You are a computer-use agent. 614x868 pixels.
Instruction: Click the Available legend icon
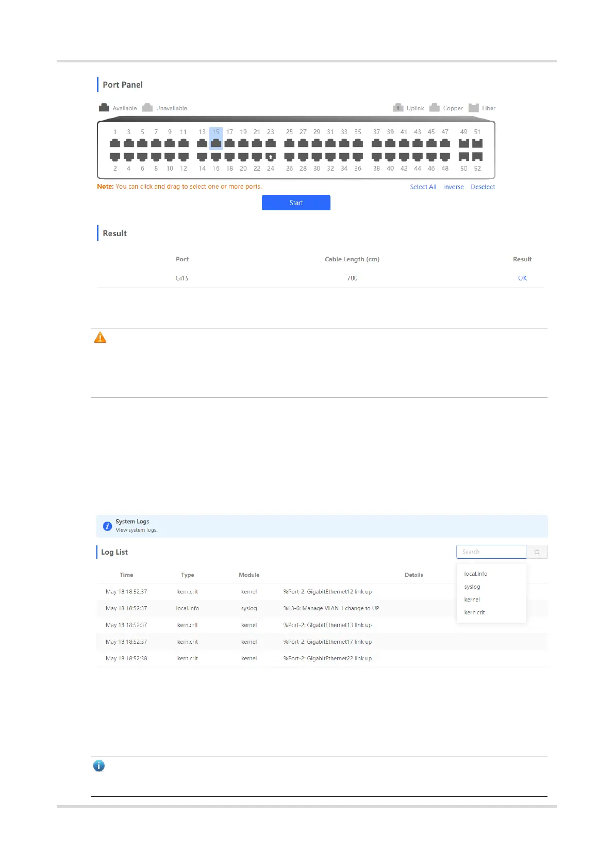click(104, 107)
